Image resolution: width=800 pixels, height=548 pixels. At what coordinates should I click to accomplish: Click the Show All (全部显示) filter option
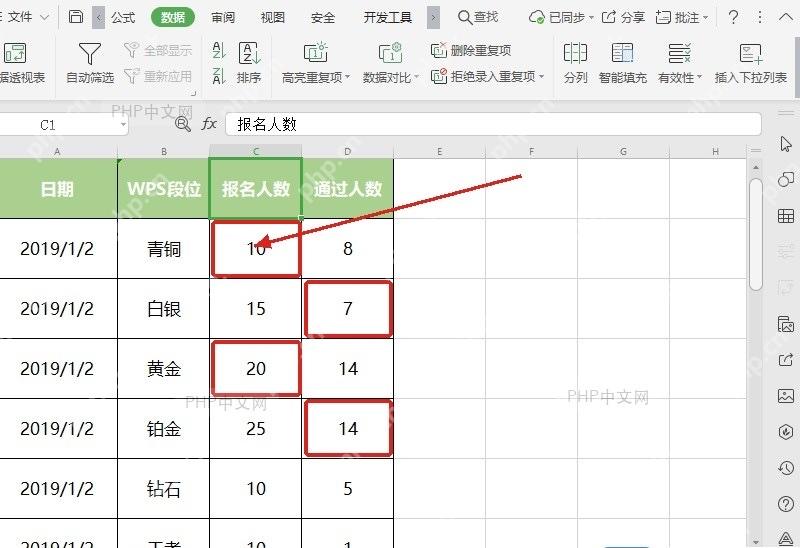pyautogui.click(x=158, y=50)
